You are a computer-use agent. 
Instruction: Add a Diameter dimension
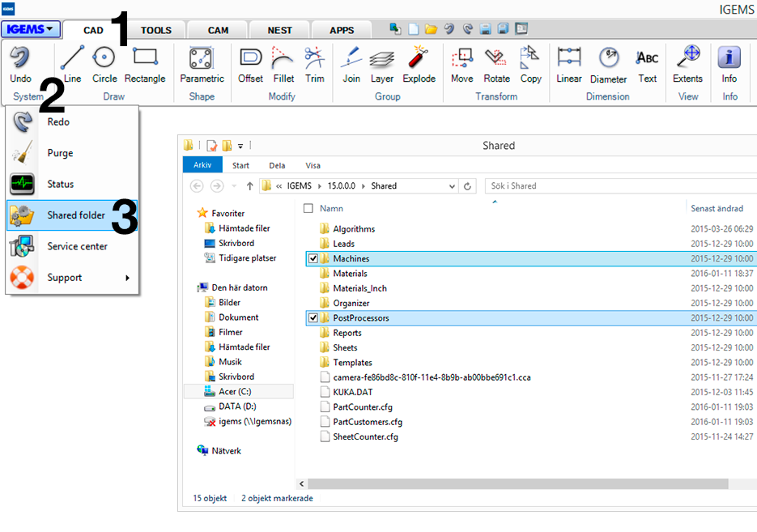coord(608,65)
